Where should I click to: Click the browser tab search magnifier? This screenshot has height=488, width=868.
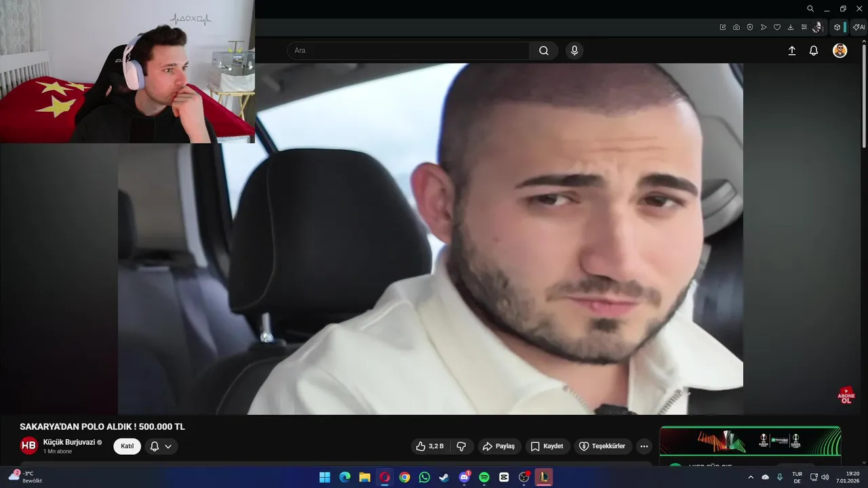point(810,9)
